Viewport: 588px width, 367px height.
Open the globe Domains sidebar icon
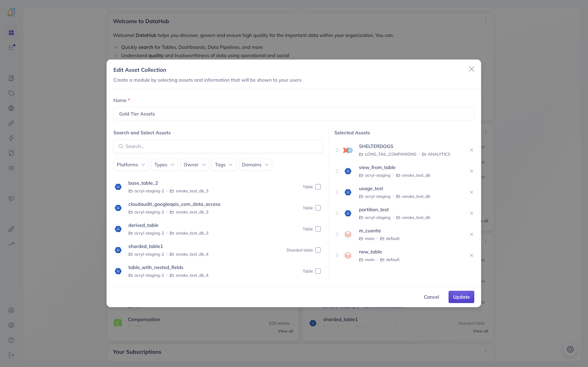pyautogui.click(x=11, y=108)
